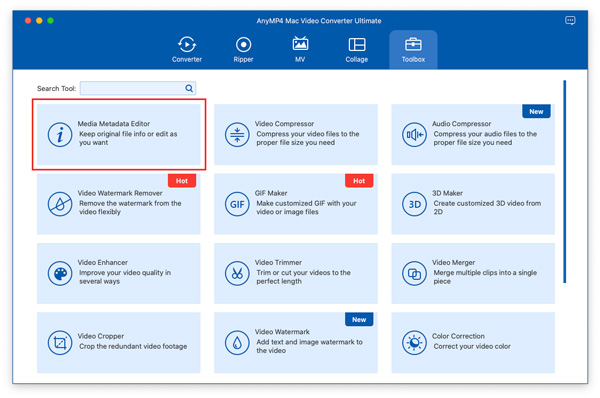Screen dimensions: 600x398
Task: Click the yellow minimize window button
Action: [39, 20]
